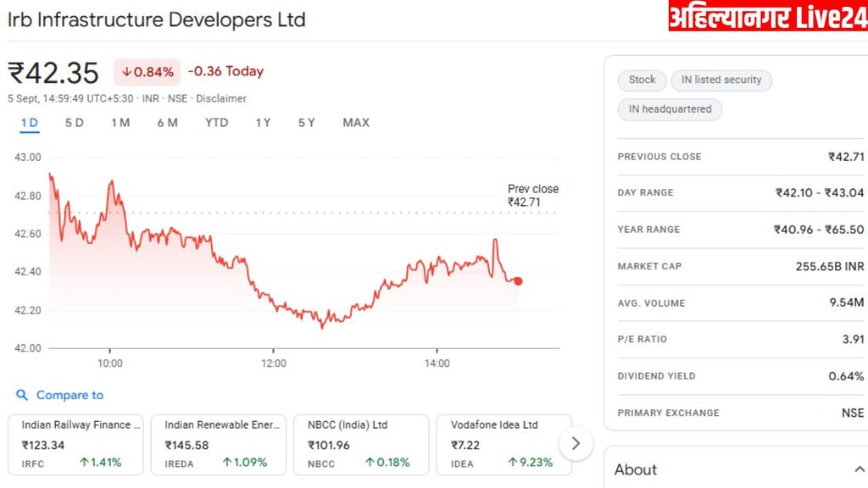Click the Compare to magnifier icon
This screenshot has height=488, width=868.
(22, 395)
